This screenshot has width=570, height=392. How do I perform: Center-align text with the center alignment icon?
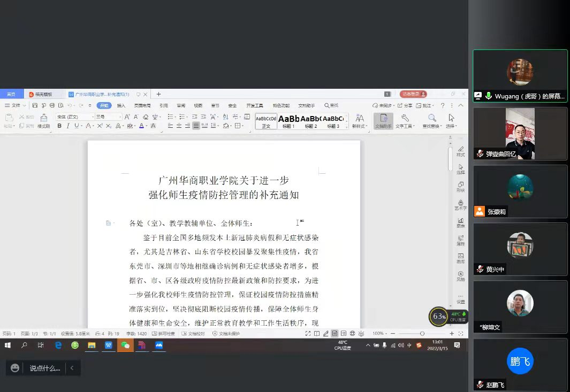[x=179, y=126]
